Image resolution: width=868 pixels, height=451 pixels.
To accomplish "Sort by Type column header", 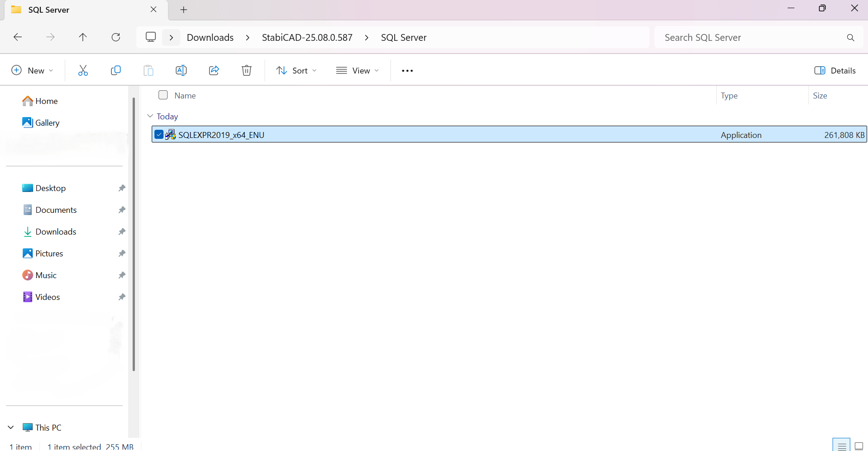I will click(729, 96).
